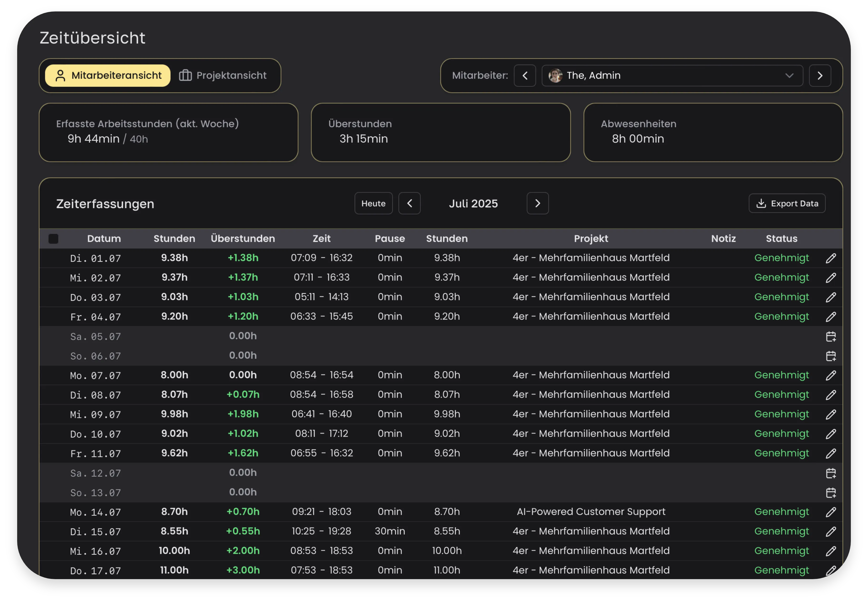Click the Überstunden summary card
This screenshot has height=602, width=868.
pos(440,133)
